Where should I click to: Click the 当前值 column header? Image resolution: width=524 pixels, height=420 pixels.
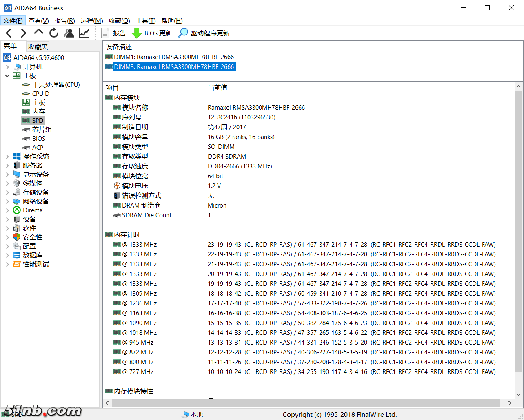pos(218,88)
